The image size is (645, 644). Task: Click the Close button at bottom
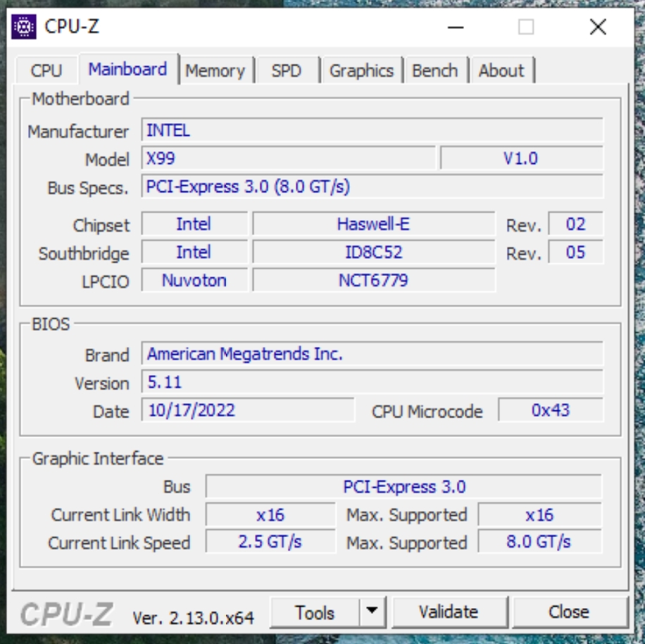click(569, 612)
